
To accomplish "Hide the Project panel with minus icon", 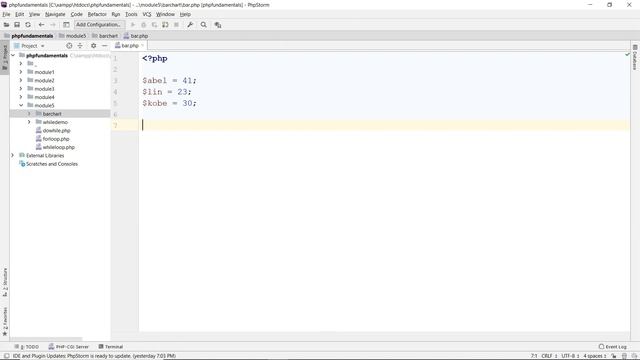I will pyautogui.click(x=104, y=46).
